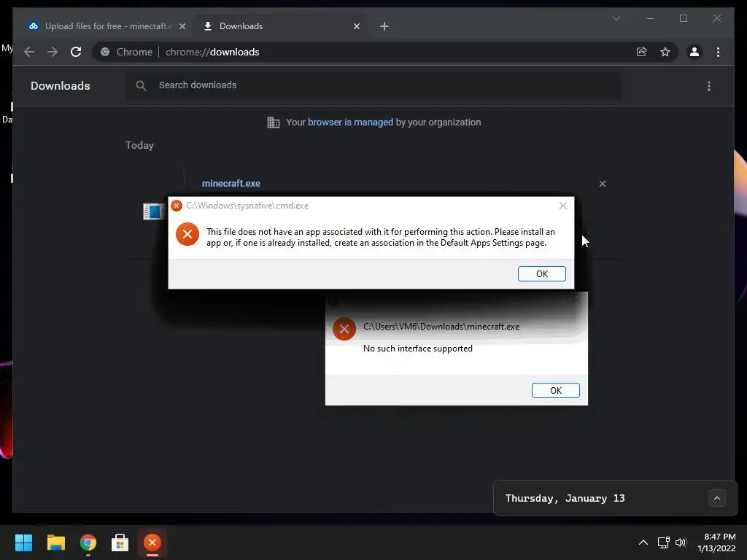Maximize the Chrome window
747x560 pixels.
(x=683, y=18)
